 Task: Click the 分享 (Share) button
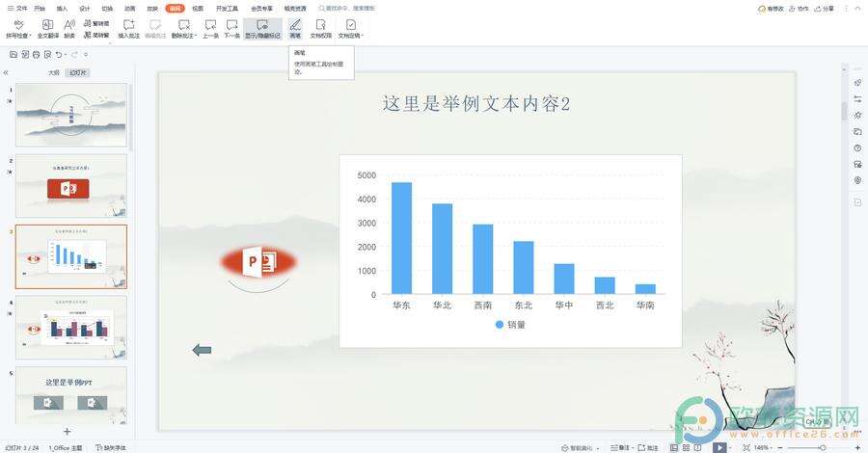825,9
